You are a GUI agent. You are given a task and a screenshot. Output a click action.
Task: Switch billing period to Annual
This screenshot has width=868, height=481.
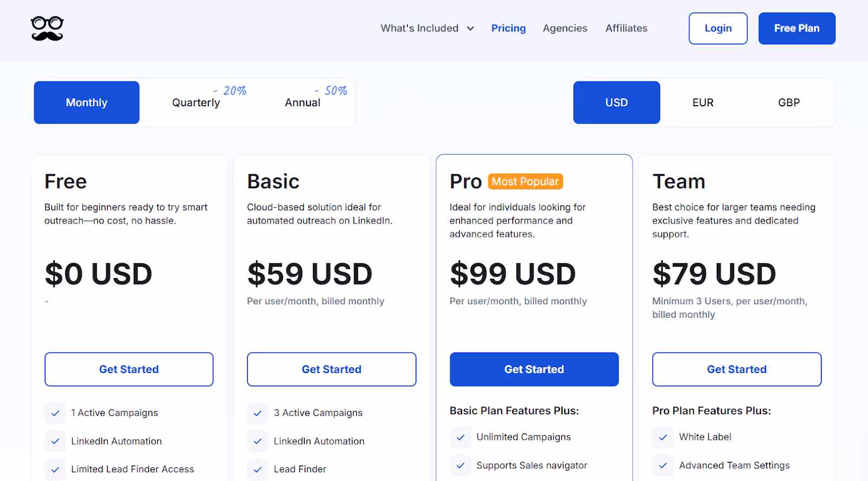pyautogui.click(x=302, y=102)
